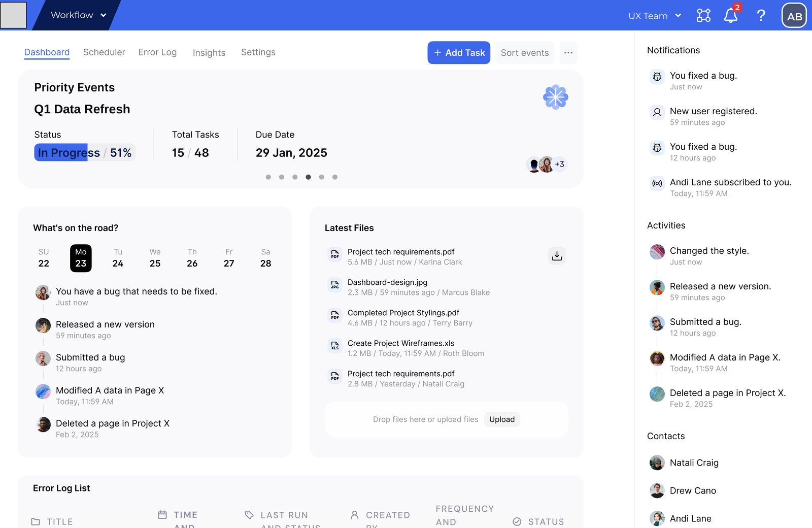Screen dimensions: 812x528
Task: Open the Dashboard-design.jpg file name
Action: [x=387, y=282]
